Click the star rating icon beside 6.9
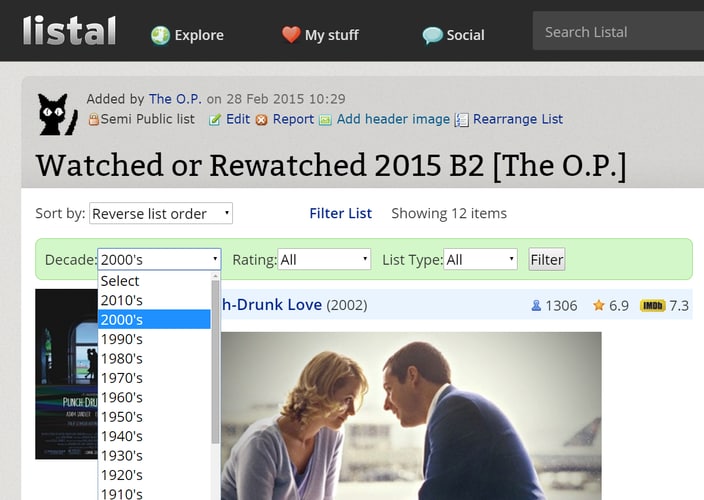Image resolution: width=704 pixels, height=500 pixels. click(598, 306)
